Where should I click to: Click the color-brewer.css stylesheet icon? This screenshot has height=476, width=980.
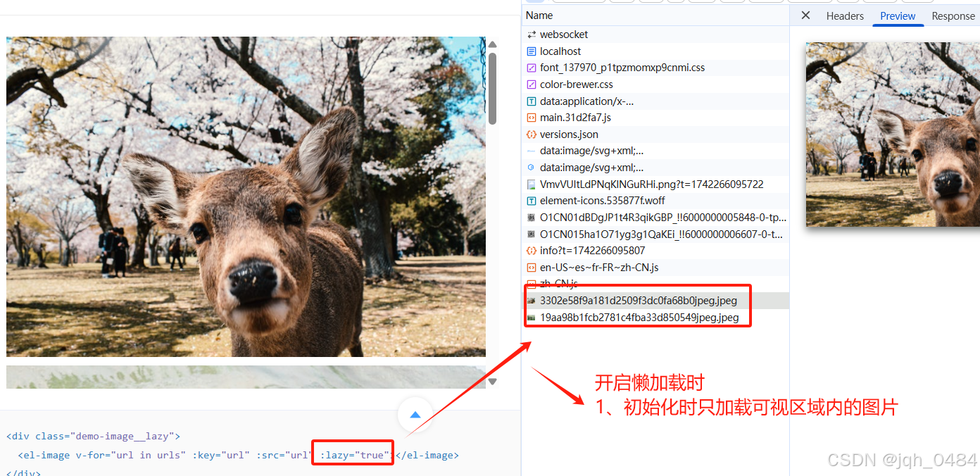pos(532,84)
